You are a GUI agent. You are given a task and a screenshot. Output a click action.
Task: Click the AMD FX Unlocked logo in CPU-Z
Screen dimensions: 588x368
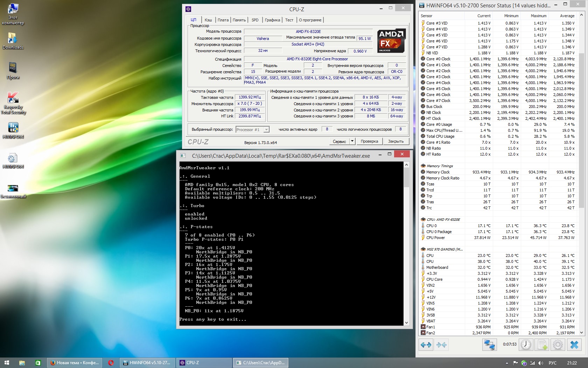click(392, 41)
